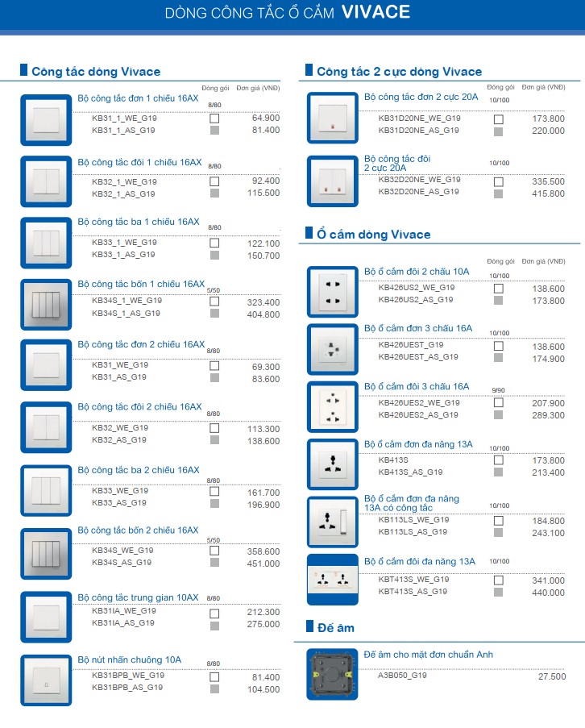Click the double 2-pole 20A switch image
Image resolution: width=585 pixels, height=728 pixels.
point(333,181)
